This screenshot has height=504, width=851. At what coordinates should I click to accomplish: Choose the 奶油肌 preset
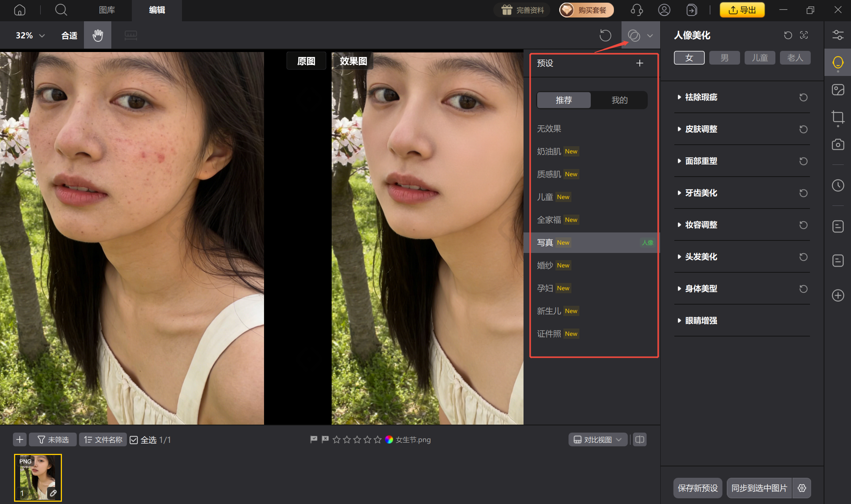click(x=549, y=152)
